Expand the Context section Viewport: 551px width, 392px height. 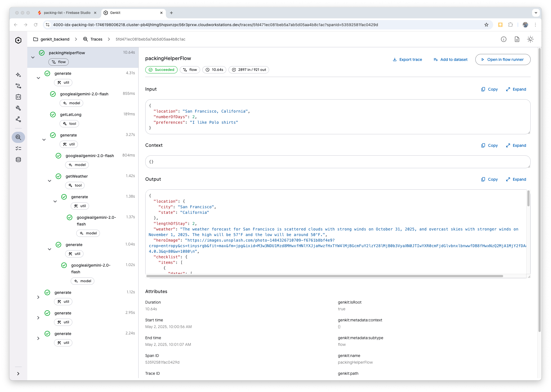tap(516, 145)
